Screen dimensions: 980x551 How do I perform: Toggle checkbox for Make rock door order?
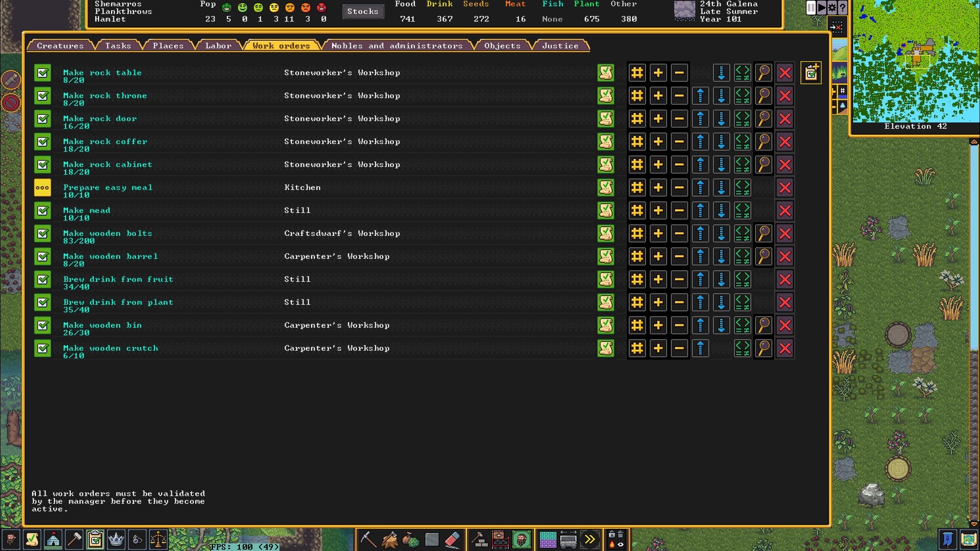(43, 119)
